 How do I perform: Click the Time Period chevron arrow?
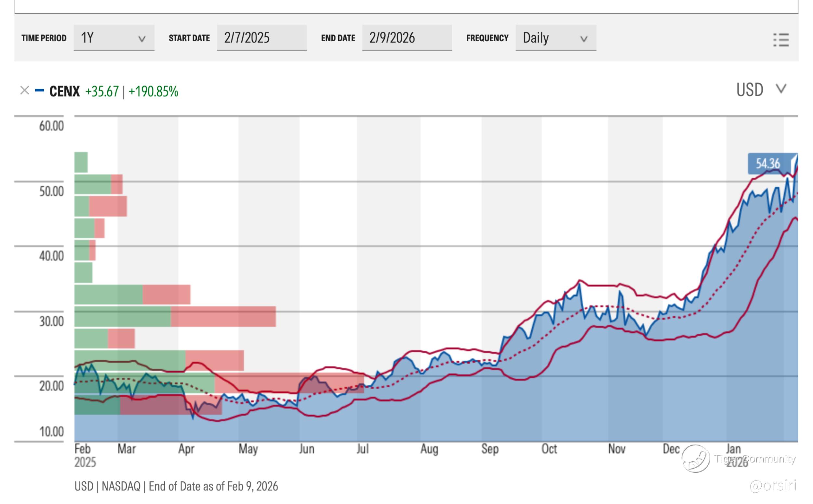142,39
